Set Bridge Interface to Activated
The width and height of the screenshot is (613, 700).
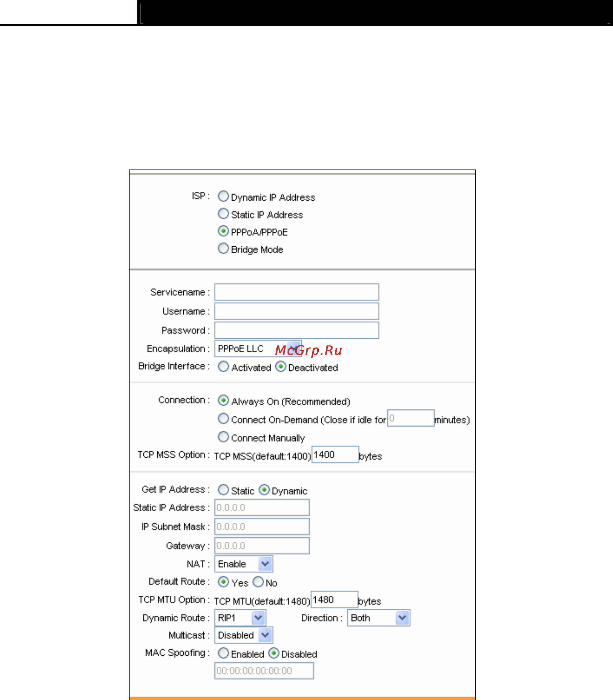pos(223,366)
